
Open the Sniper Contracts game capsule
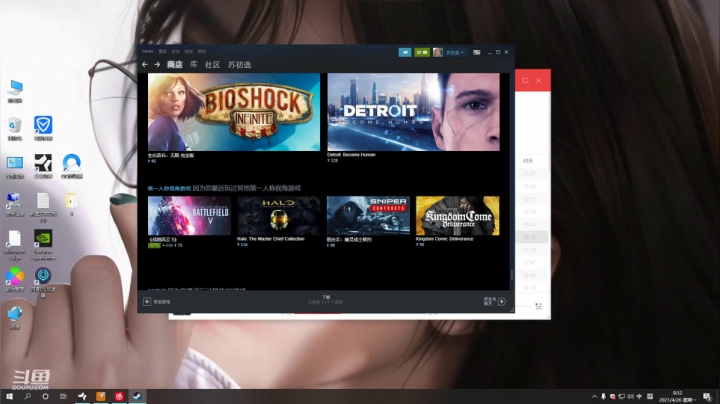point(368,216)
